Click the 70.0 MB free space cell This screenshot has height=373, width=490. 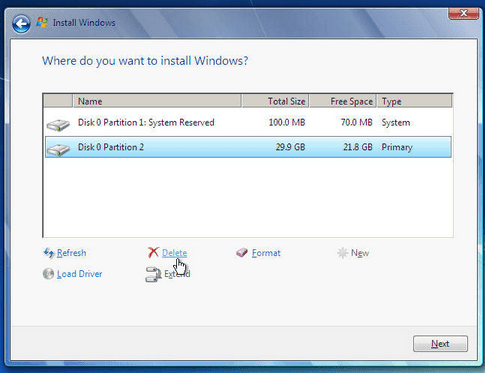[356, 123]
